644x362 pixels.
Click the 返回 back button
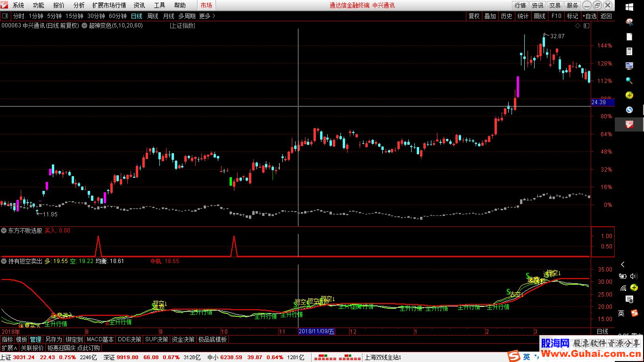[x=606, y=16]
